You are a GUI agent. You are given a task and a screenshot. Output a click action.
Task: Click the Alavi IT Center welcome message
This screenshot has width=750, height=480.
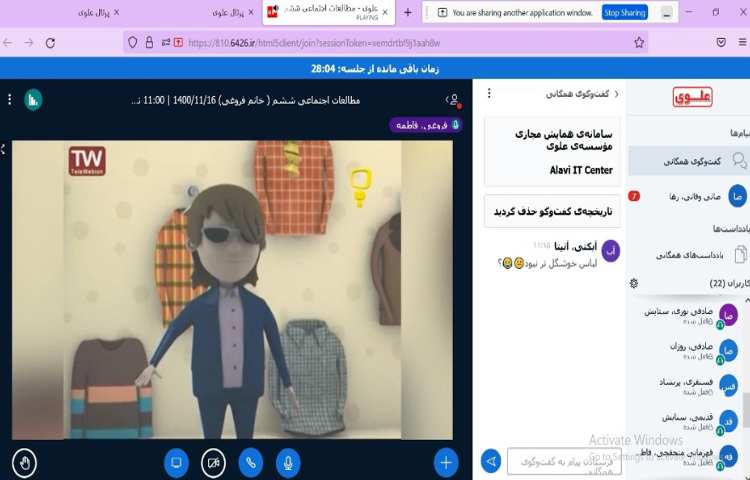click(x=552, y=152)
